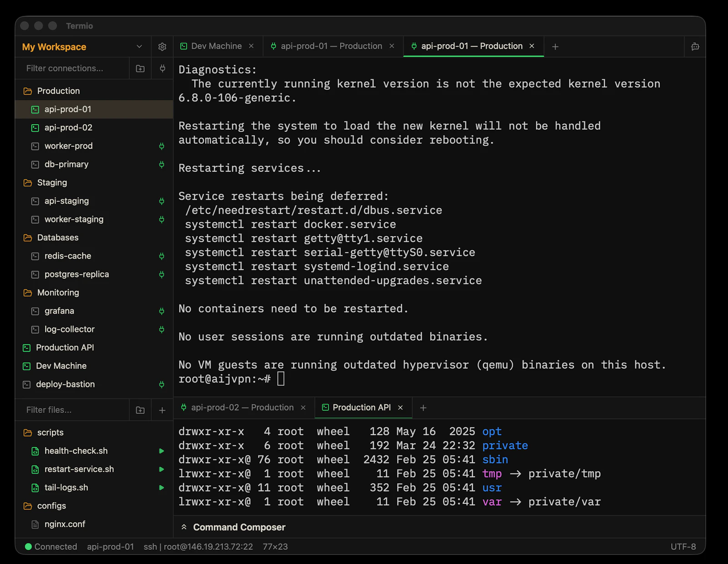Add a new tab in top terminal pane
The height and width of the screenshot is (564, 728).
pos(555,47)
